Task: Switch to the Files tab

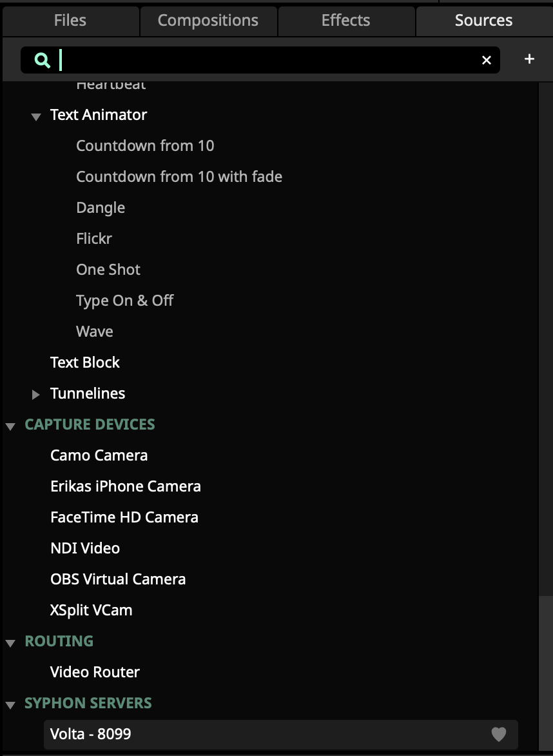Action: tap(70, 21)
